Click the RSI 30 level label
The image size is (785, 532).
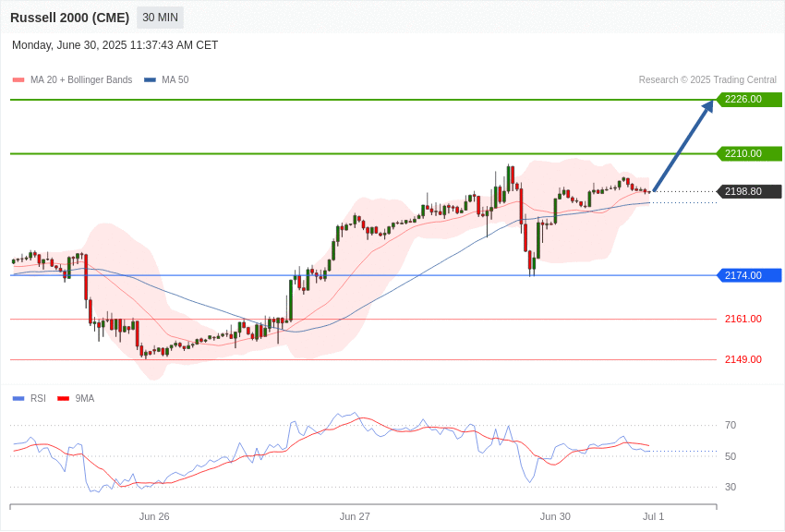[731, 487]
